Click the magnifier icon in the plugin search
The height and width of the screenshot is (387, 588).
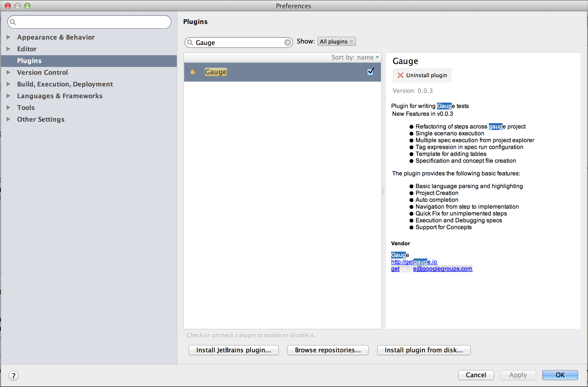tap(190, 43)
